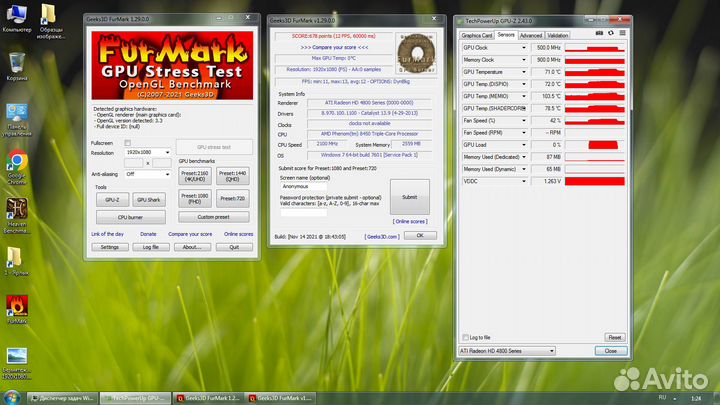Image resolution: width=720 pixels, height=405 pixels.
Task: Switch to Geeks3D FurMark v1 score taskbar button
Action: pos(280,398)
